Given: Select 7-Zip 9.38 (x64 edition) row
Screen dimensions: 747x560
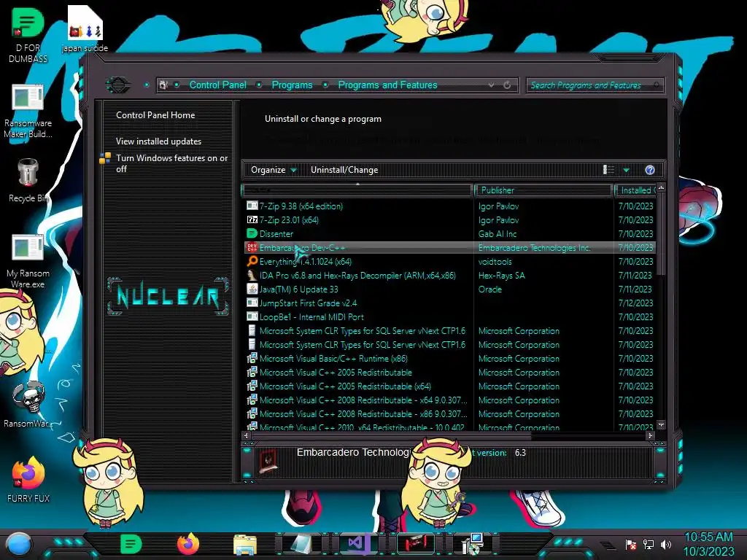Looking at the screenshot, I should click(450, 206).
